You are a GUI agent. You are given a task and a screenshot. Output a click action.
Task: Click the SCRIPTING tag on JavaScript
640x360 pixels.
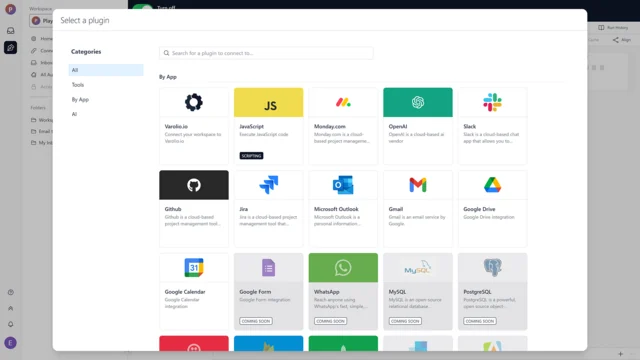click(251, 156)
